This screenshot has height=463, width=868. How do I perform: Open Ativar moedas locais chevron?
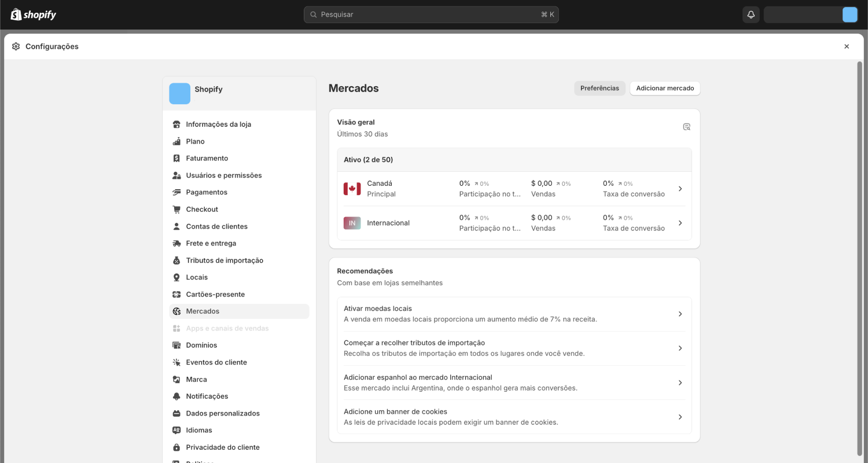pyautogui.click(x=681, y=314)
